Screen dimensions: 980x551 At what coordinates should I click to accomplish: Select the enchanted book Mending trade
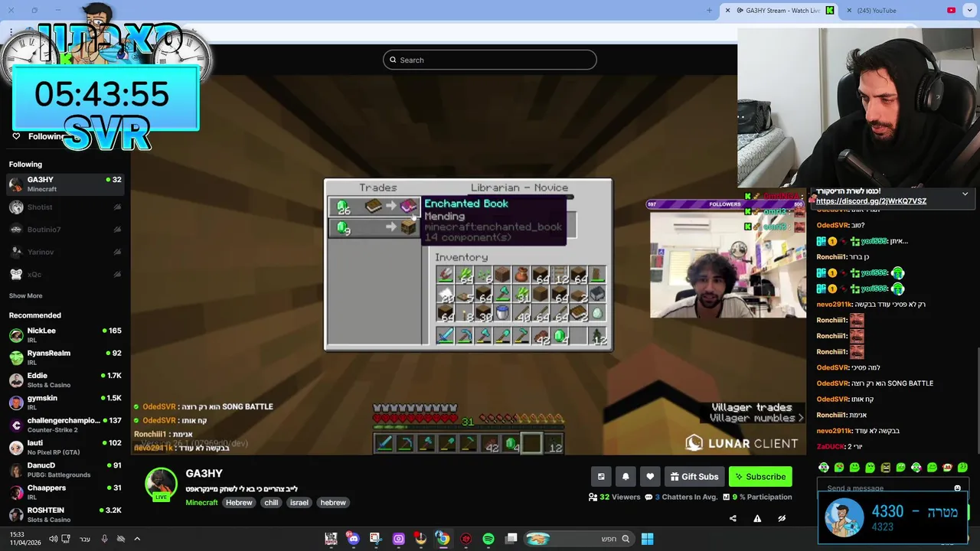coord(374,207)
